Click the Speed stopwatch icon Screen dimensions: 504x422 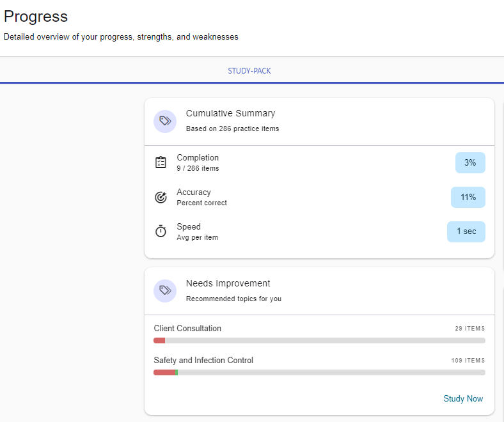coord(161,231)
